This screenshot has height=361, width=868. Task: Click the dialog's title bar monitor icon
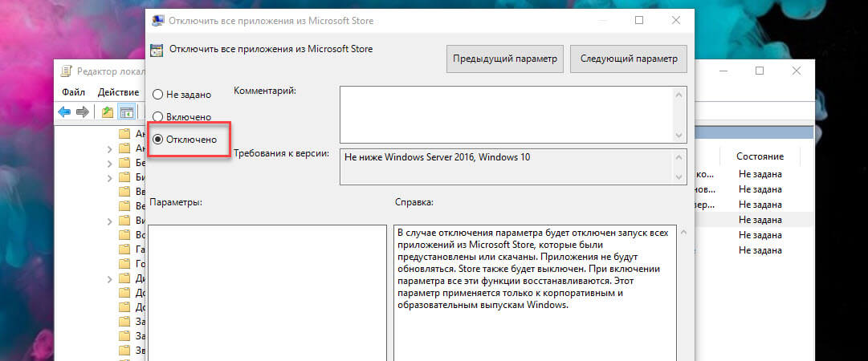coord(157,21)
